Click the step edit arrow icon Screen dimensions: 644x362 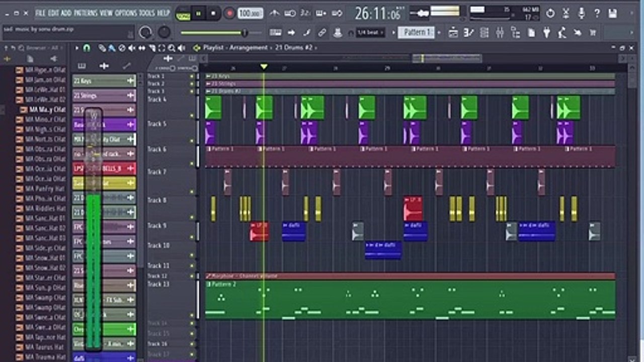coord(291,33)
